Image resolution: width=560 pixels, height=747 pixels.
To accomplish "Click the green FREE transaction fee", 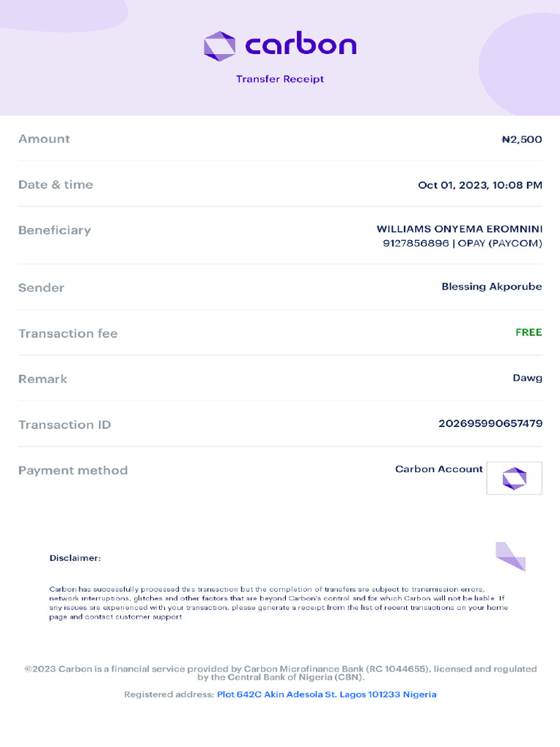I will point(529,333).
